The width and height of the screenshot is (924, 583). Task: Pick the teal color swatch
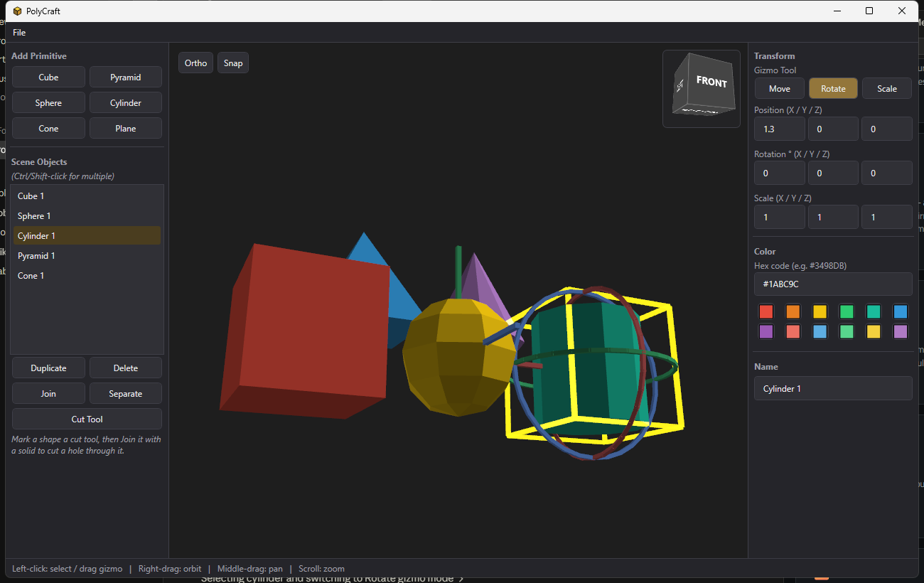(873, 311)
